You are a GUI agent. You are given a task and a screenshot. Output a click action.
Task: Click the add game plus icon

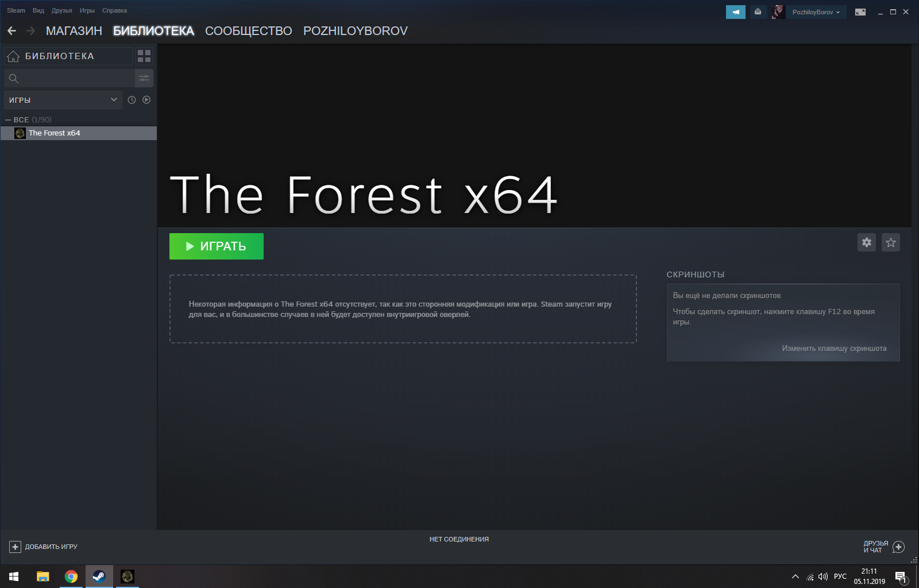[16, 547]
